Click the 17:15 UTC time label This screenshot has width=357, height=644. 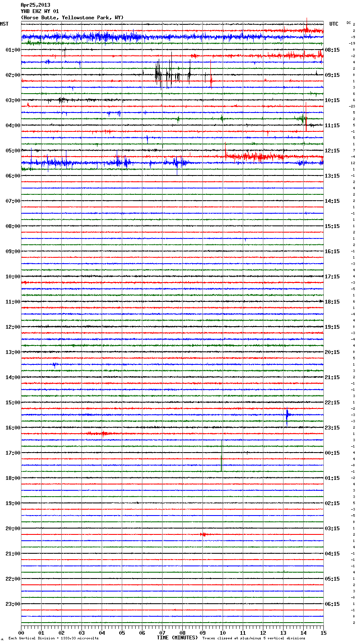coord(332,277)
